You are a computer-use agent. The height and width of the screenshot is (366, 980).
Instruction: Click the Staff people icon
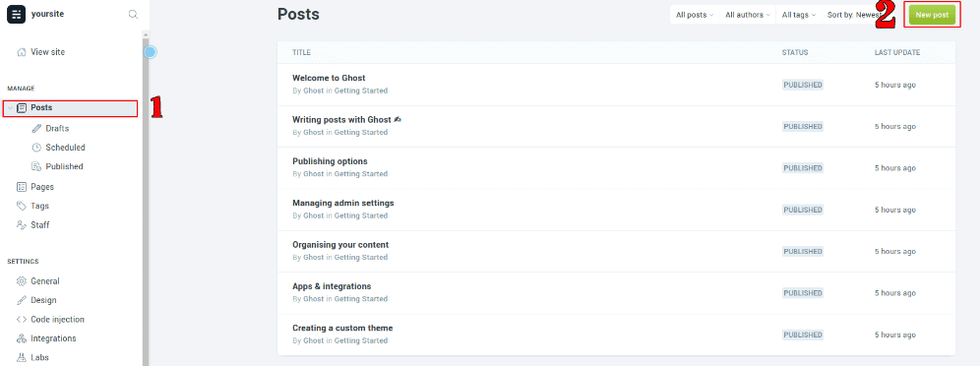tap(22, 225)
